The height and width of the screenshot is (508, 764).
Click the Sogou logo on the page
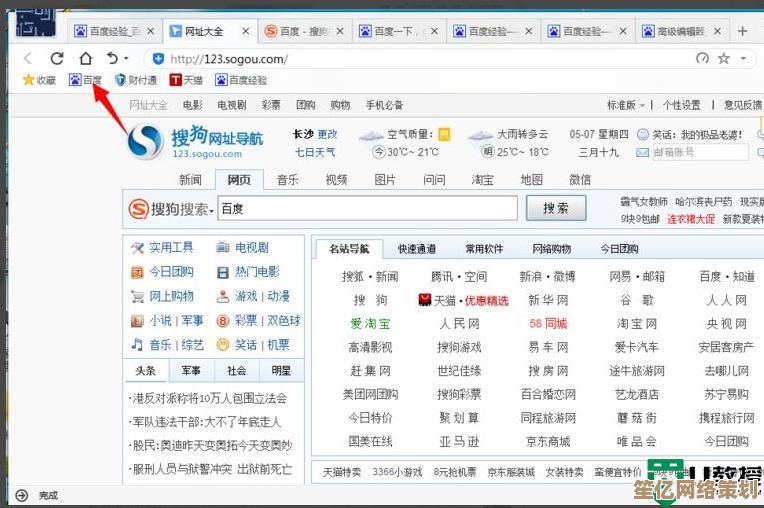pos(145,141)
